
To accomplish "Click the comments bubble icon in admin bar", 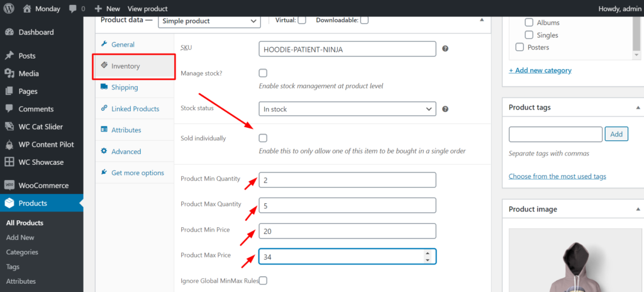I will pos(73,9).
